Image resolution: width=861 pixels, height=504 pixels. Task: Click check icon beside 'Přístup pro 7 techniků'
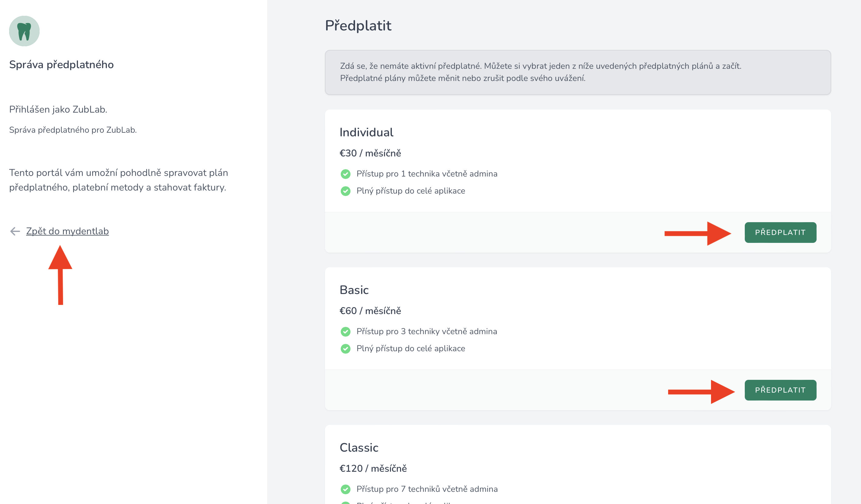pyautogui.click(x=345, y=489)
